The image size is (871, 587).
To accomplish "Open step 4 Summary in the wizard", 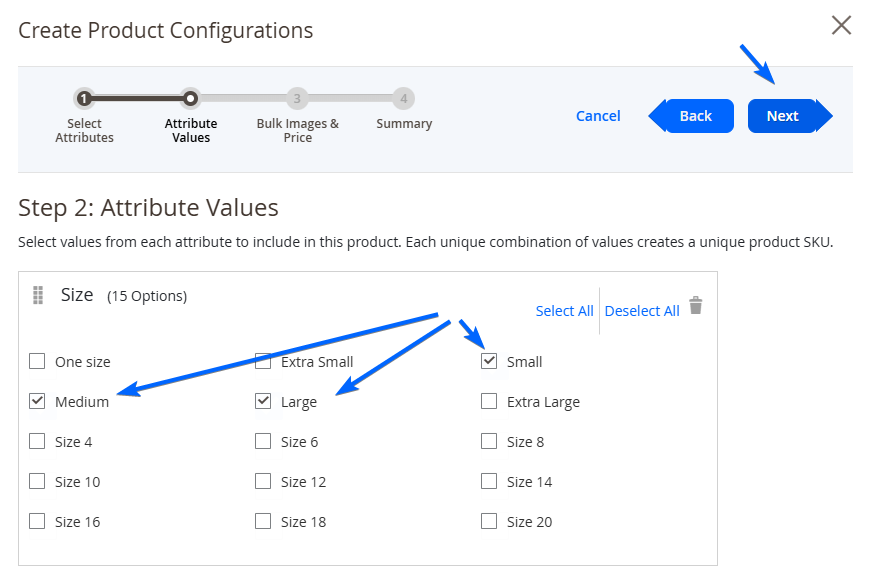I will (x=404, y=99).
